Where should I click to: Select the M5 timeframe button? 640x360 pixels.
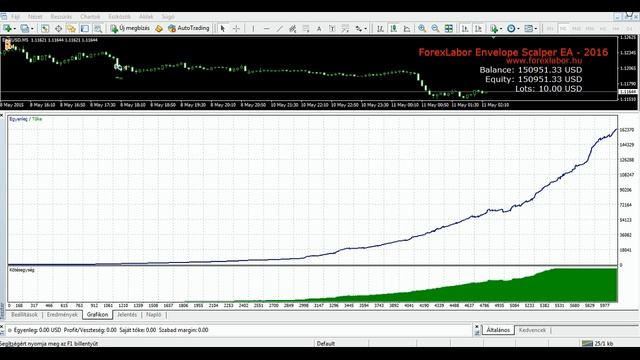tap(563, 29)
